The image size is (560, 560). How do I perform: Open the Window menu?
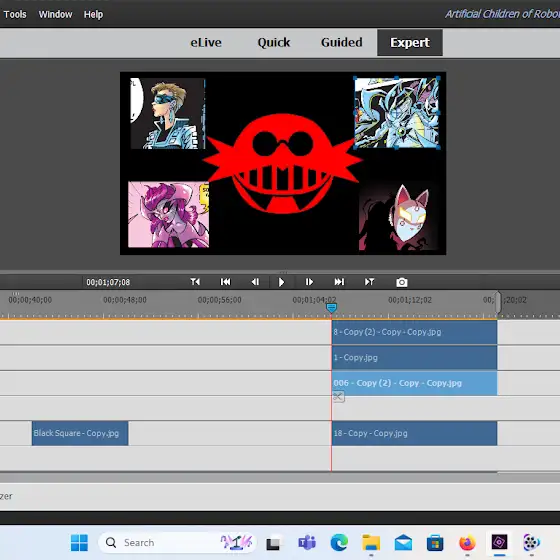[x=55, y=14]
